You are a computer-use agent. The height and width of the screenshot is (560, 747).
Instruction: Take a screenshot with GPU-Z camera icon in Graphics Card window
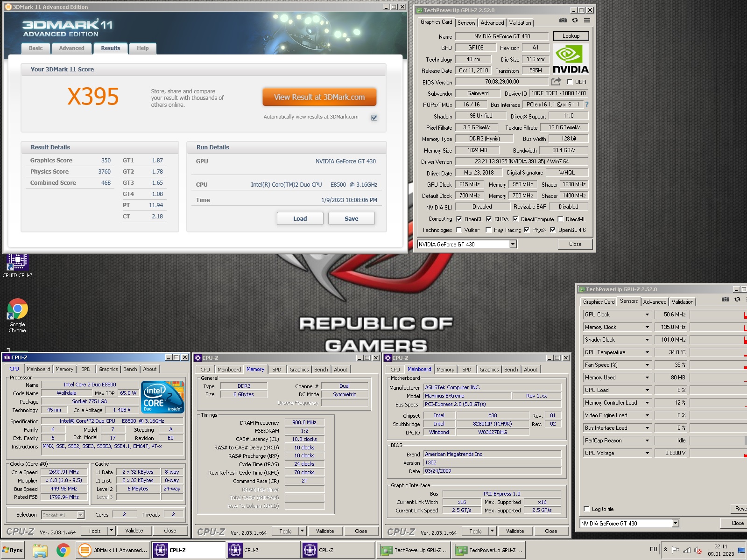(563, 21)
